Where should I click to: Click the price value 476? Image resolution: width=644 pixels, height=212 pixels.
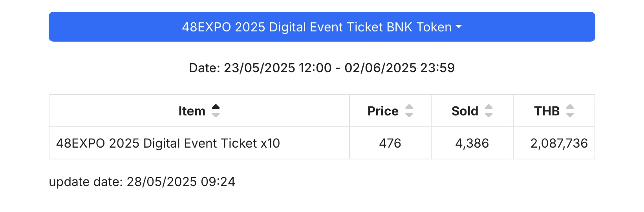coord(390,143)
